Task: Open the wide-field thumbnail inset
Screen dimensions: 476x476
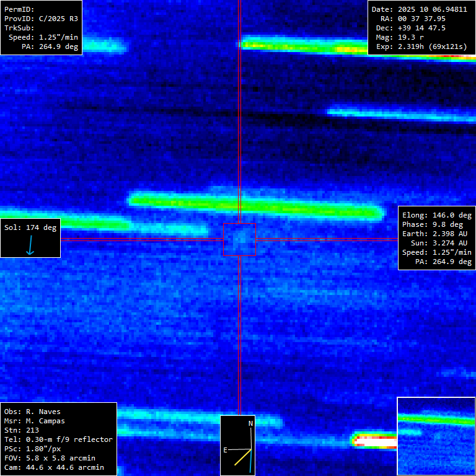Action: pos(436,436)
